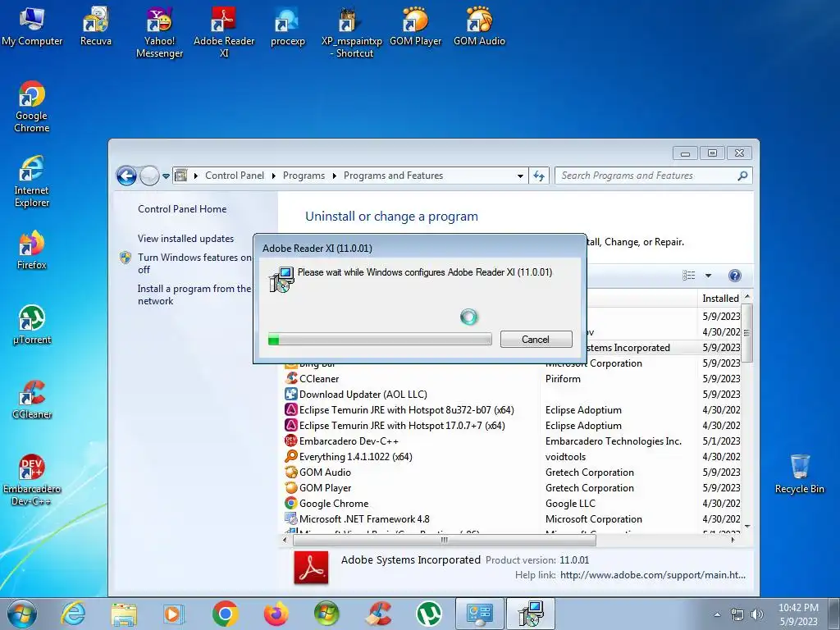Image resolution: width=840 pixels, height=630 pixels.
Task: Click Control Panel in the breadcrumb
Action: (x=234, y=176)
